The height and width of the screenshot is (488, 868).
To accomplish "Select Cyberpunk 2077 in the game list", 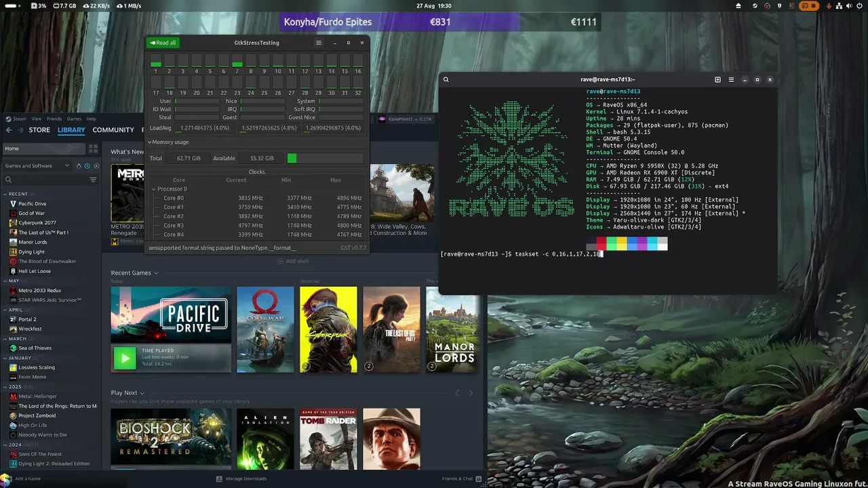I will pyautogui.click(x=37, y=222).
